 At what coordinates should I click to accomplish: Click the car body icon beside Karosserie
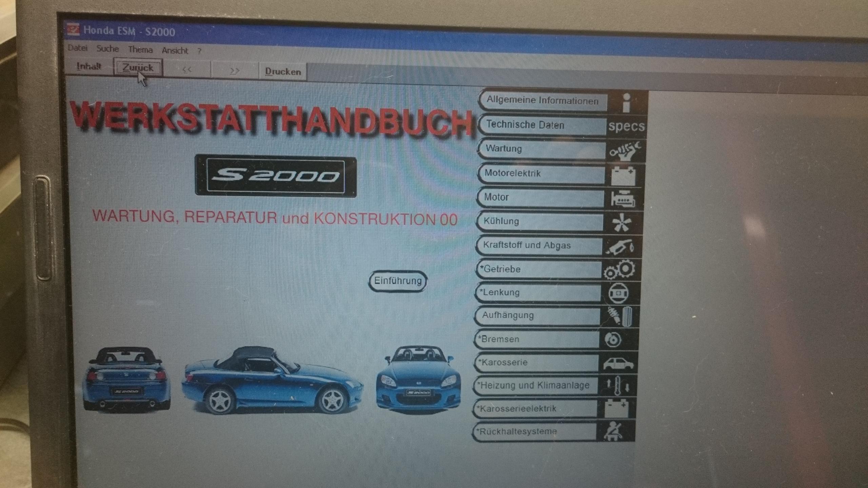click(618, 363)
